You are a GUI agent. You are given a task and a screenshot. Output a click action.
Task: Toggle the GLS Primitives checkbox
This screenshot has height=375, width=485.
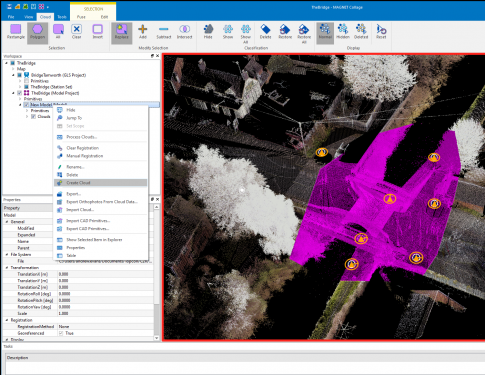[26, 81]
